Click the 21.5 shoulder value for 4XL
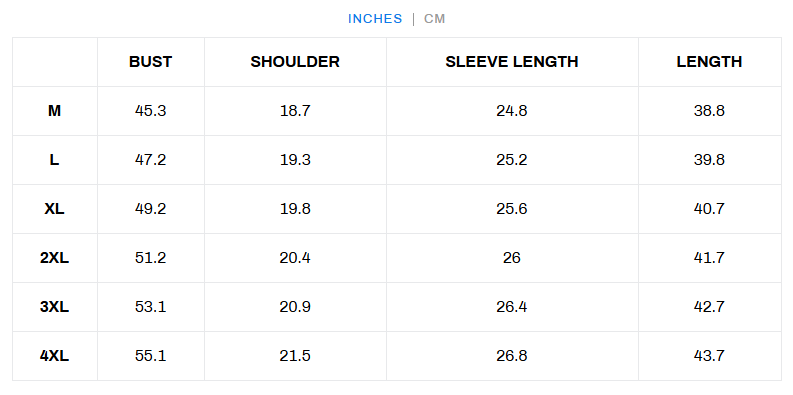 point(295,356)
